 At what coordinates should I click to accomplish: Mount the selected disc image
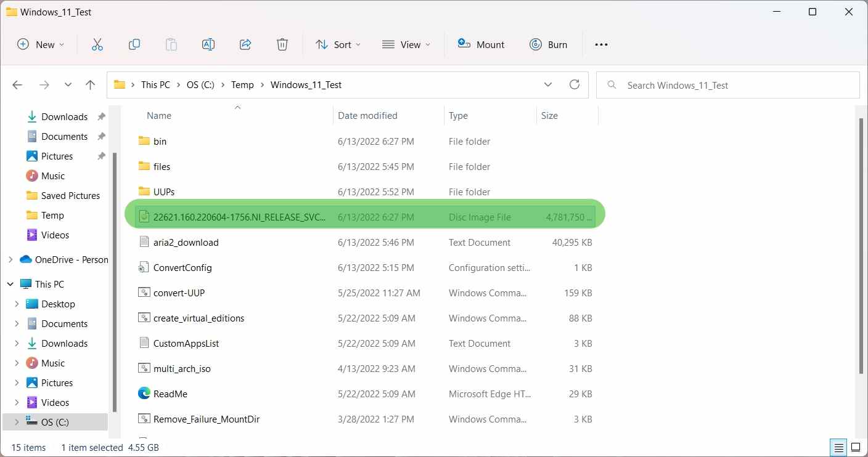pos(481,44)
